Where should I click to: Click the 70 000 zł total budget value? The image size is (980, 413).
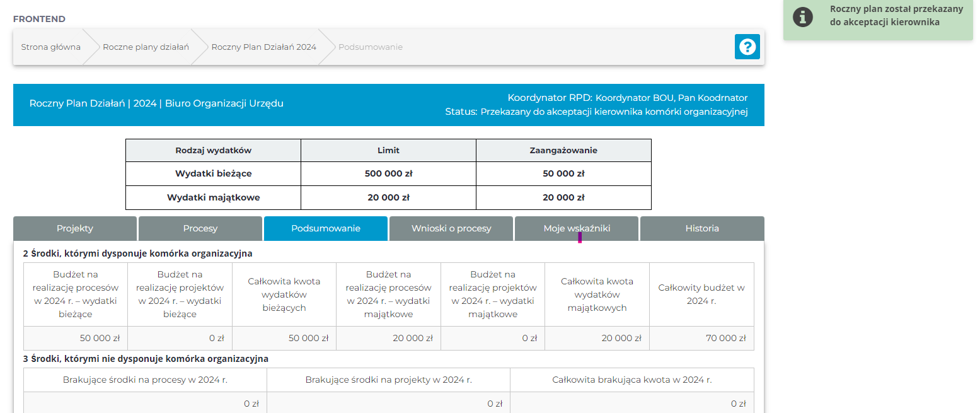click(x=725, y=338)
